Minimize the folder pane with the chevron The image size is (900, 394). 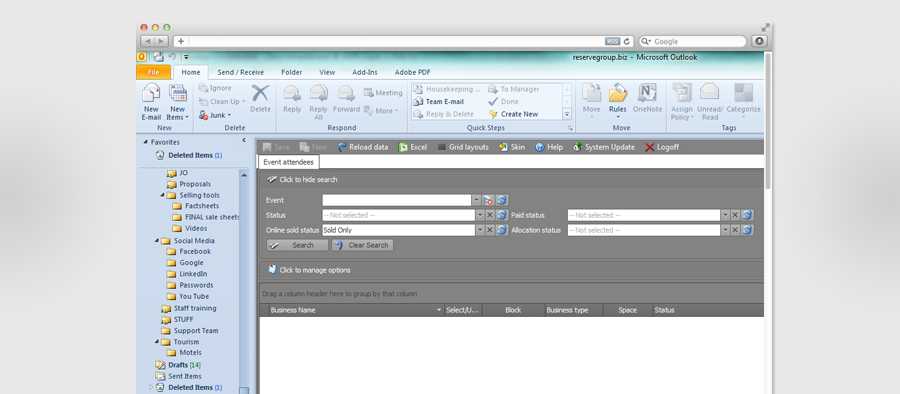point(243,141)
